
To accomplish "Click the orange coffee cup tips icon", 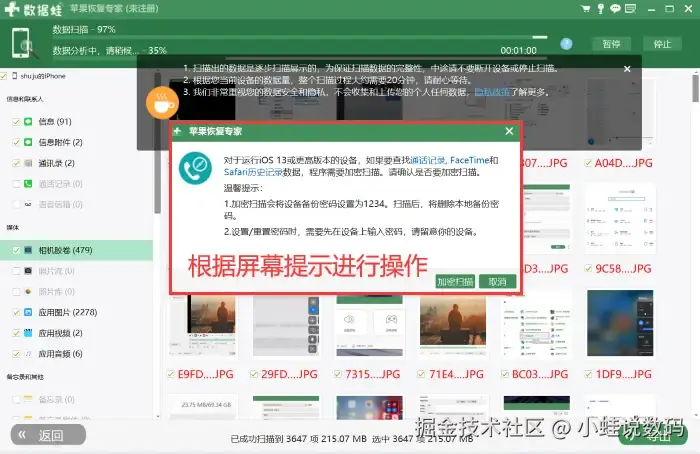I will (162, 103).
